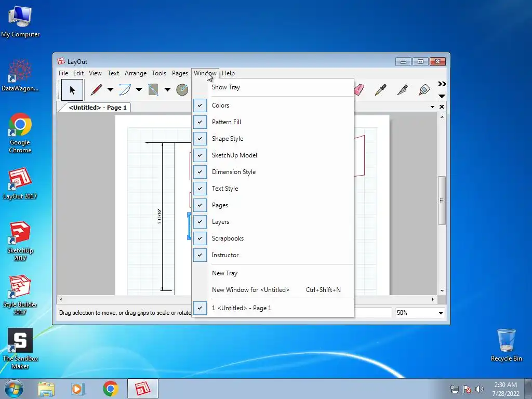Click the vertical scrollbar thumb

click(x=442, y=200)
